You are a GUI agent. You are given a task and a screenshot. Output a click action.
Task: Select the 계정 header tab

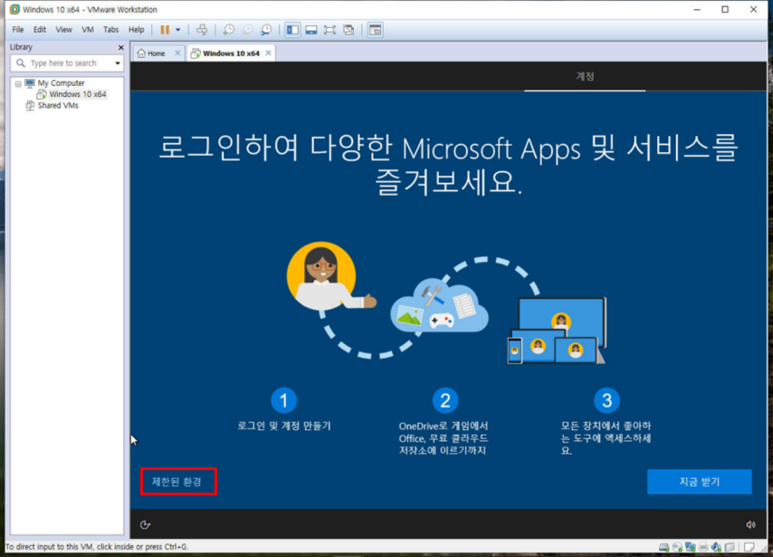(585, 76)
